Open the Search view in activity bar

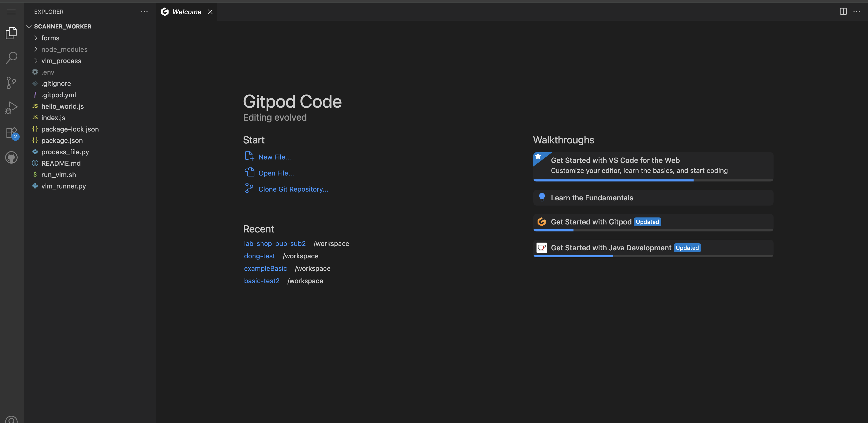point(11,58)
